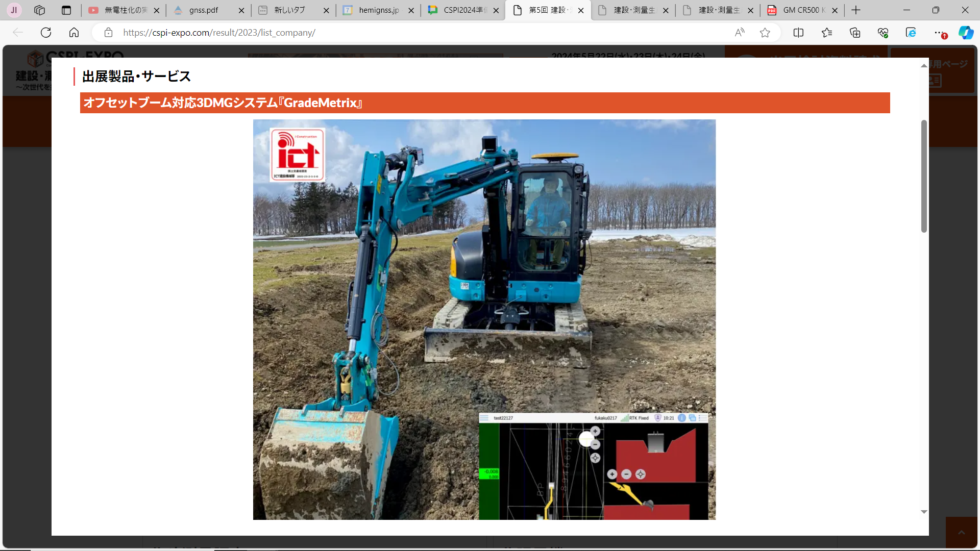Open the tab actions menu icon
Viewport: 980px width, 551px height.
66,10
